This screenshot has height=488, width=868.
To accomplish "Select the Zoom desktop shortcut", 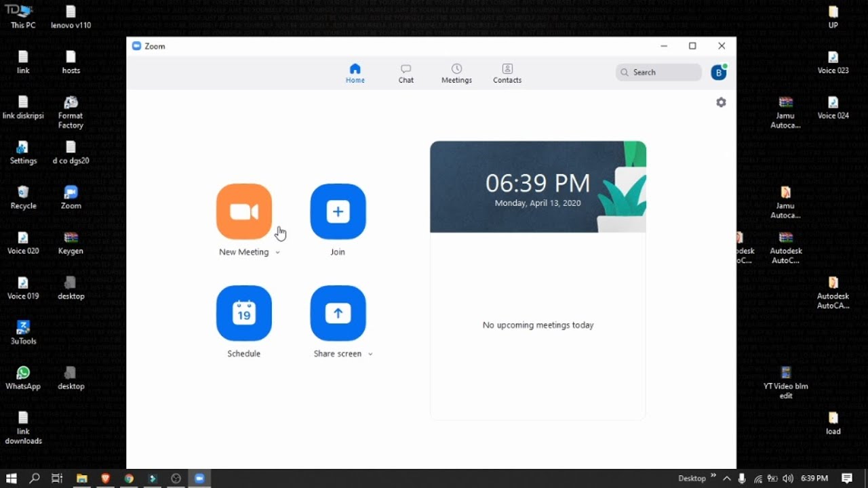I will (71, 197).
